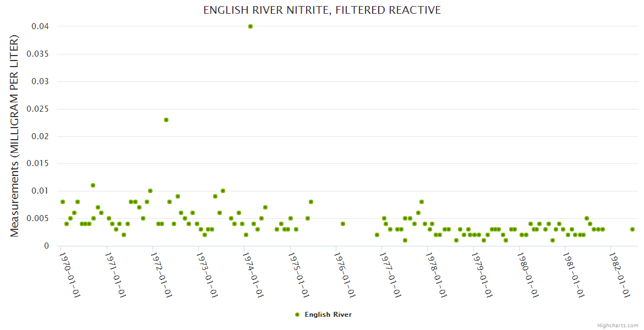Click the 0.01 y-axis label
The height and width of the screenshot is (330, 644).
click(x=40, y=191)
